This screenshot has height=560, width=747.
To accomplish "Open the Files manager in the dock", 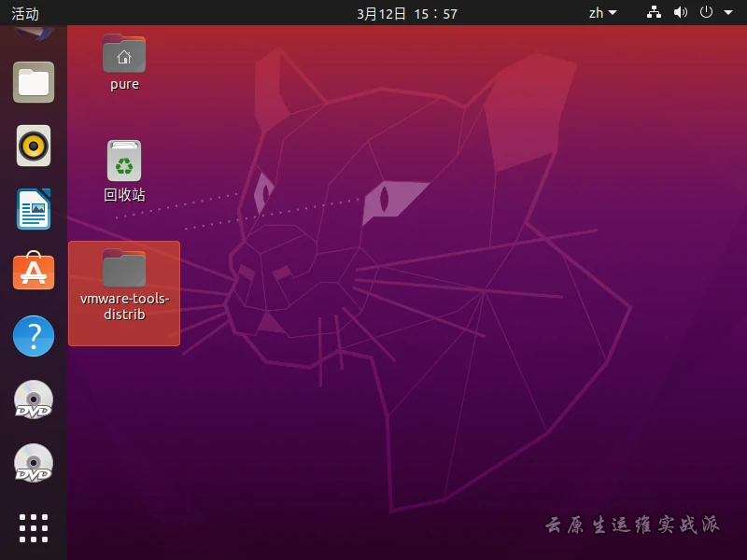I will 34,82.
